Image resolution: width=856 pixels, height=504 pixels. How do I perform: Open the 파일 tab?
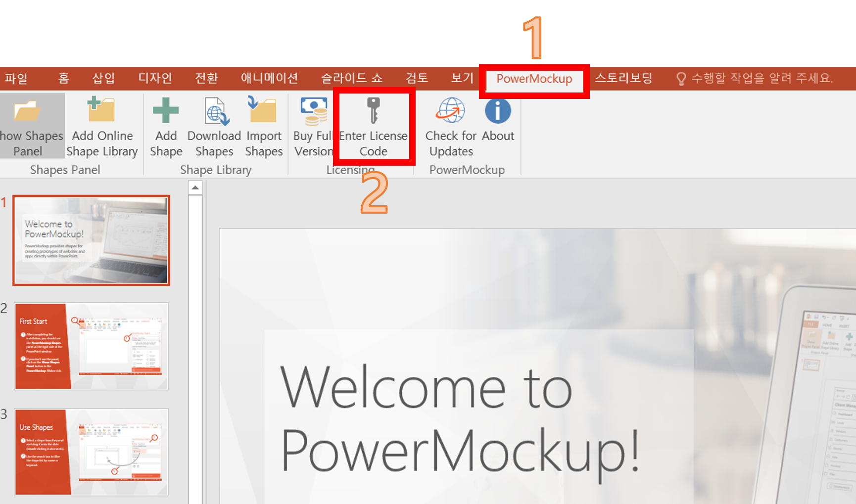point(16,78)
